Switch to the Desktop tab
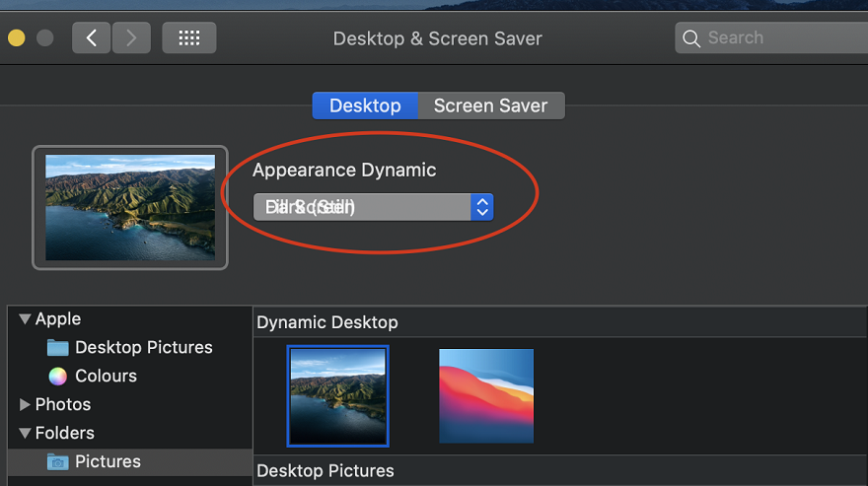Image resolution: width=868 pixels, height=486 pixels. (x=365, y=105)
